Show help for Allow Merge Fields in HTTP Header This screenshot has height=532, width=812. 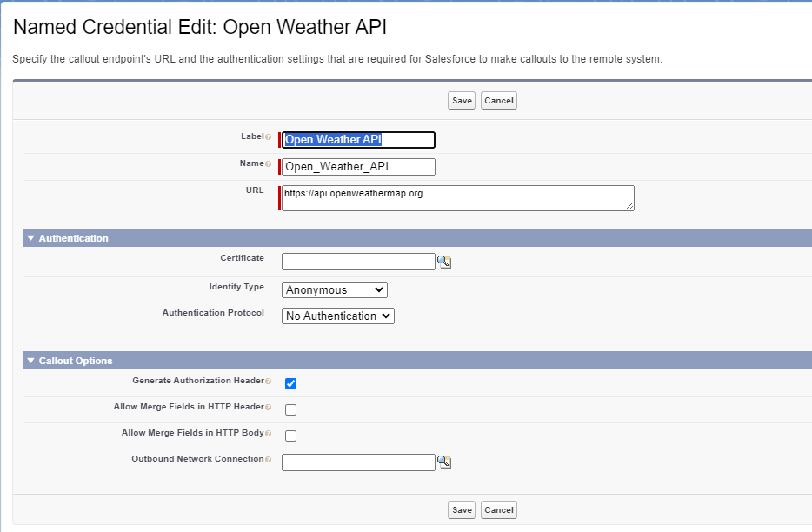point(269,408)
